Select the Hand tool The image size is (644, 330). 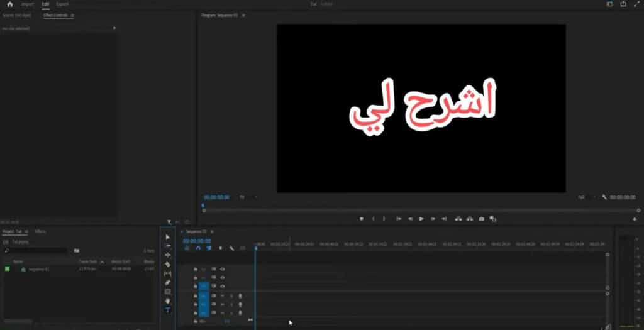(167, 301)
